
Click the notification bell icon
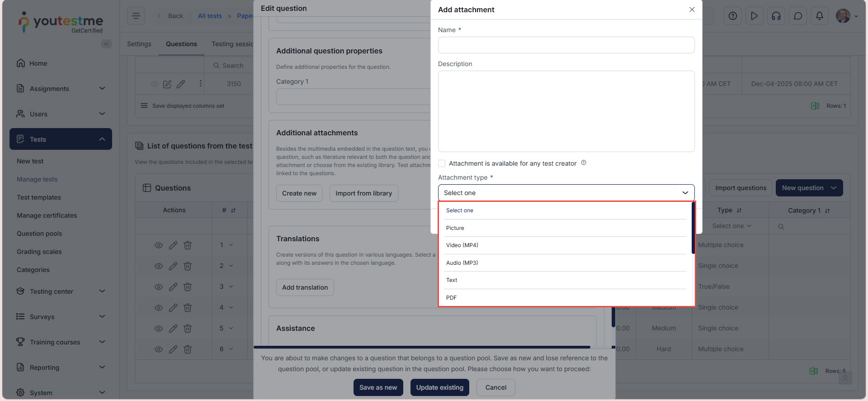pos(819,16)
